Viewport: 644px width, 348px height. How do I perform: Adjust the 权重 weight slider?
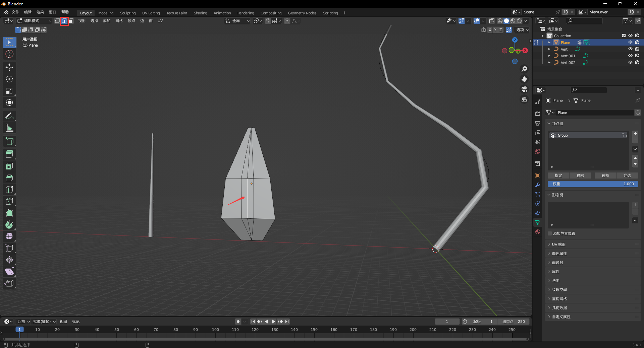tap(593, 184)
